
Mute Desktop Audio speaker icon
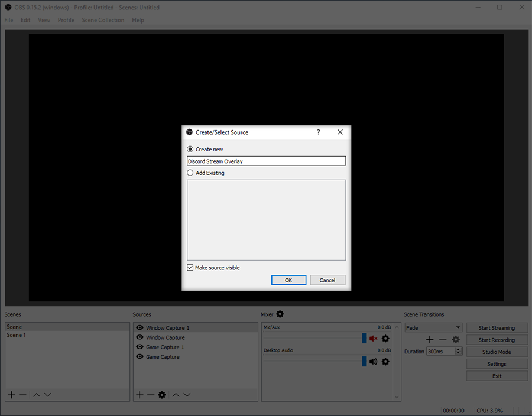click(x=374, y=362)
